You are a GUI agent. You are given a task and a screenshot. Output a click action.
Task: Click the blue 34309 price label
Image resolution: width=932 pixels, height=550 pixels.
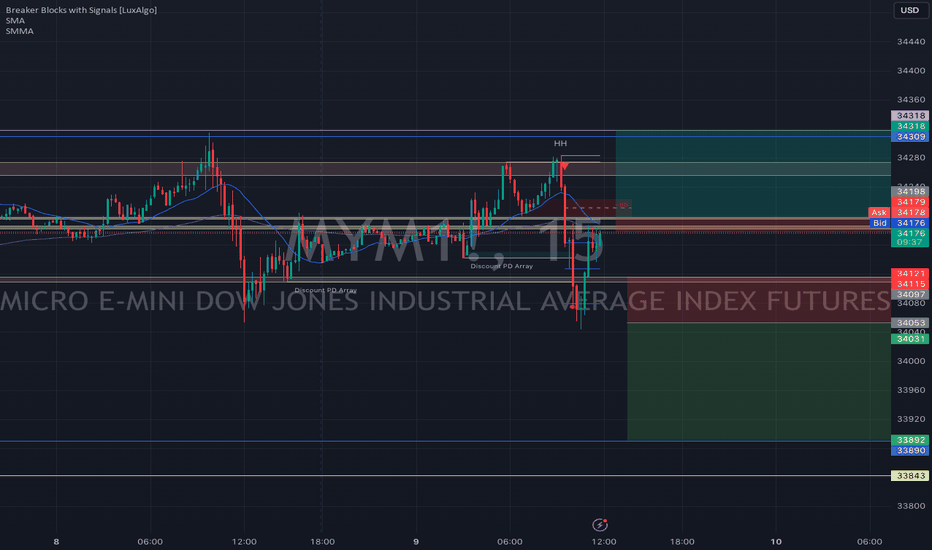(910, 137)
